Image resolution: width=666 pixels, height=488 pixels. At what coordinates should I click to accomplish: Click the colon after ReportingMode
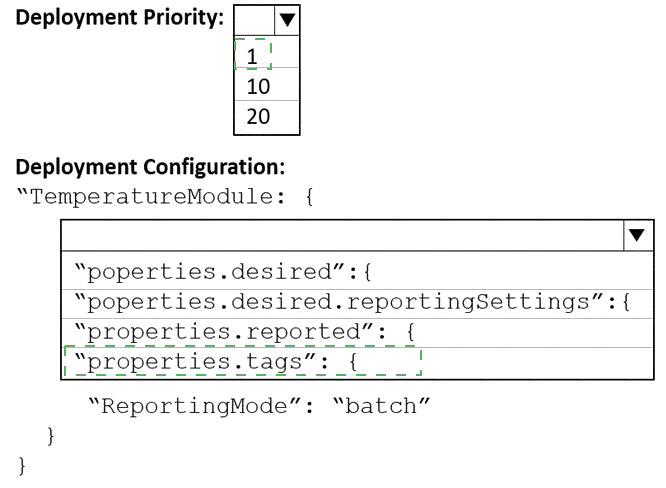(309, 408)
